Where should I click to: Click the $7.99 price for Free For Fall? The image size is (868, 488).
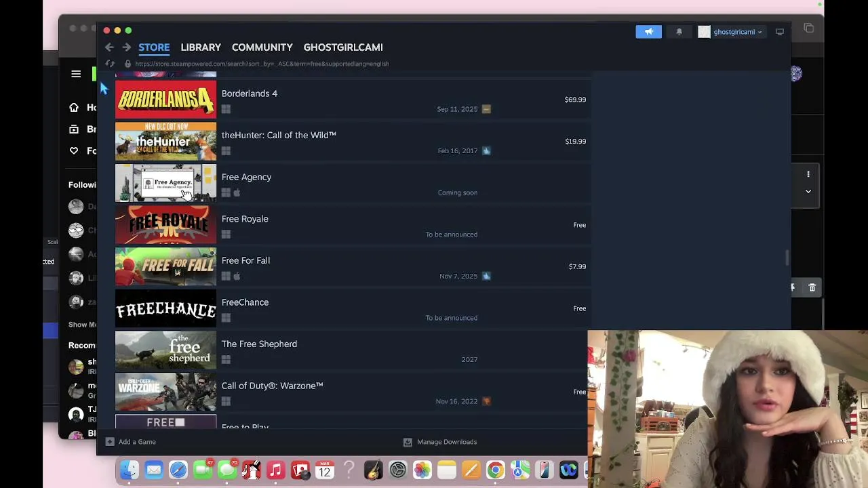click(577, 267)
